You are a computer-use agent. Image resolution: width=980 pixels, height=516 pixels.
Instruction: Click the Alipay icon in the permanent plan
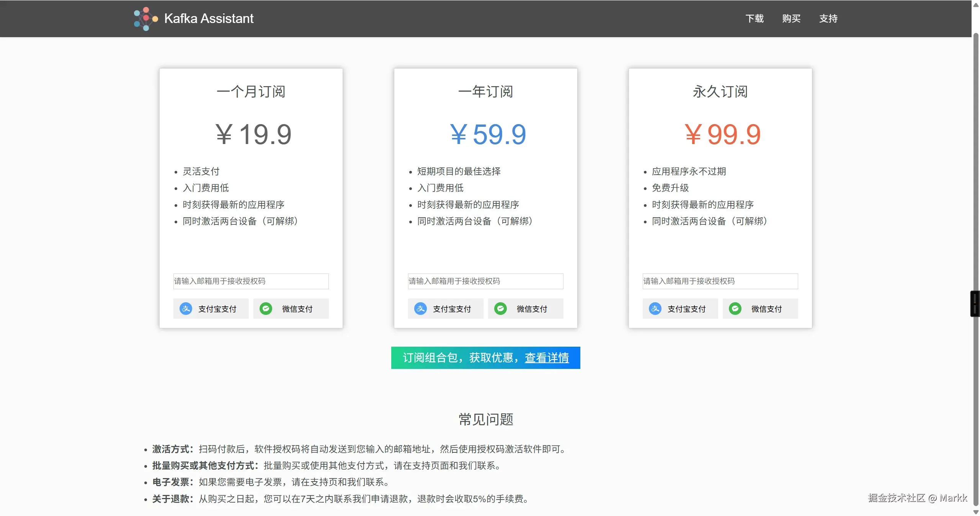pyautogui.click(x=655, y=309)
